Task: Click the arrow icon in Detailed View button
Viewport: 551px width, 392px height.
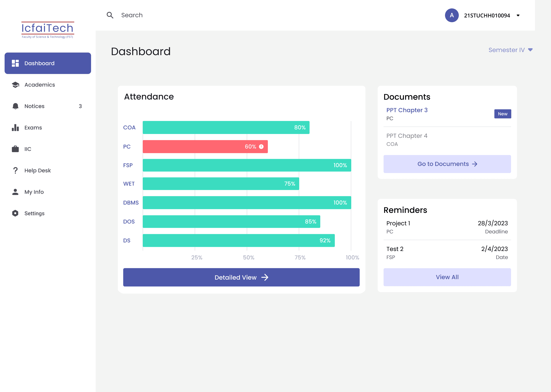Action: 265,277
